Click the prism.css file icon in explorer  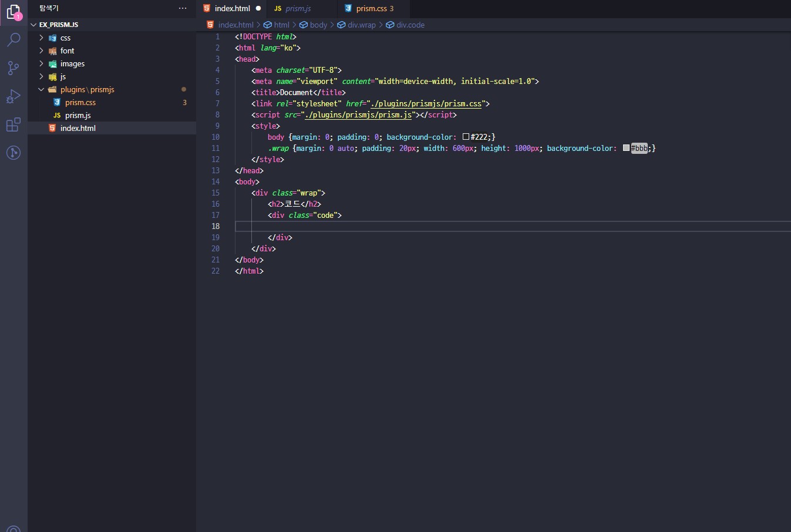57,102
